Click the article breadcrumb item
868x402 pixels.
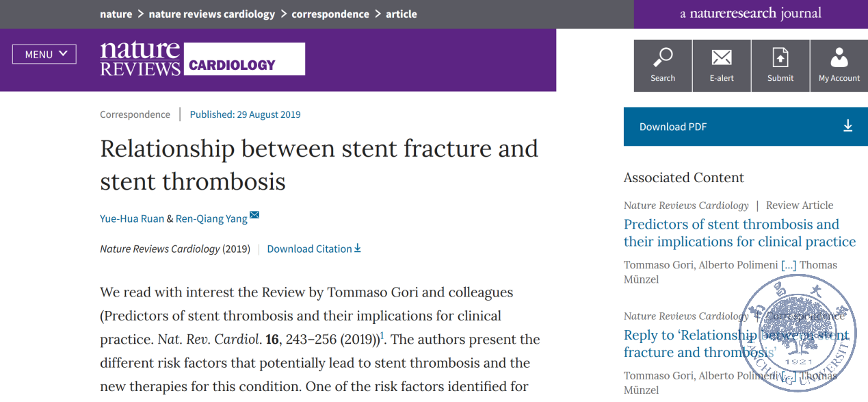coord(401,14)
